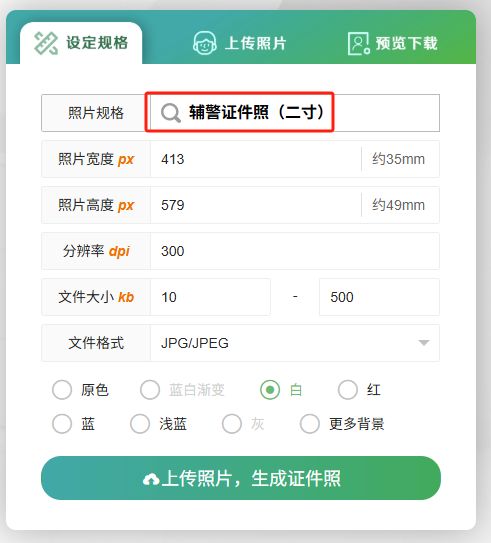Switch to the 上传照片 tab
The height and width of the screenshot is (543, 491).
(x=240, y=43)
